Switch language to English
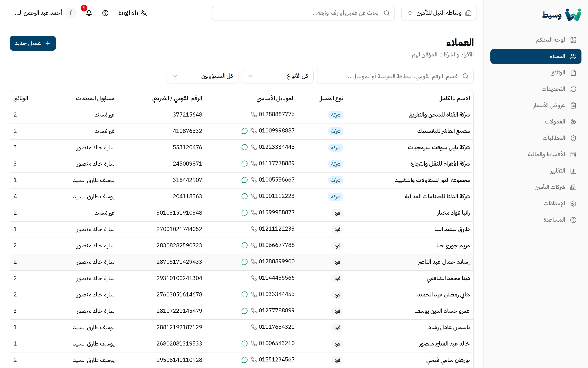 (x=133, y=13)
